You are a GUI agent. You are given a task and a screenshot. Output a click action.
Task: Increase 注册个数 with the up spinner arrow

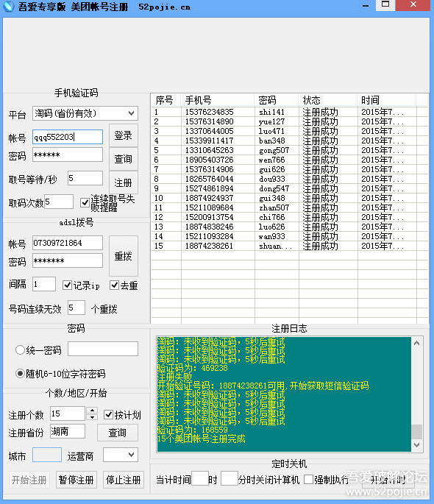coord(92,410)
